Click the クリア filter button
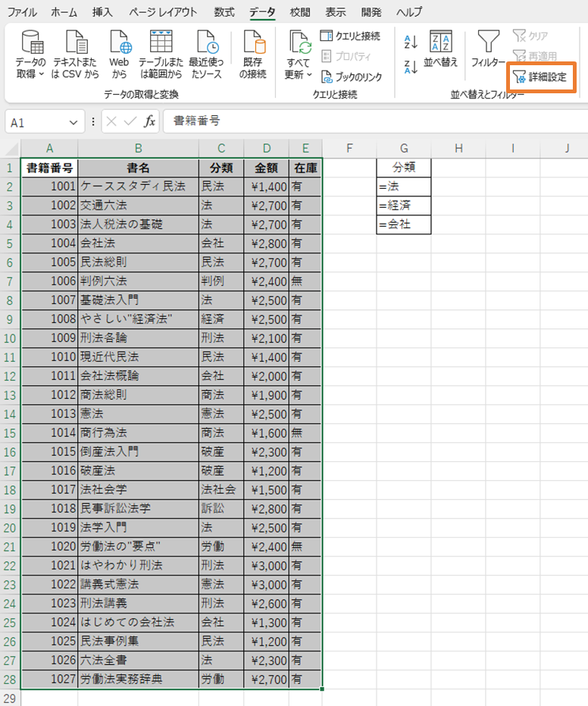 coord(530,36)
